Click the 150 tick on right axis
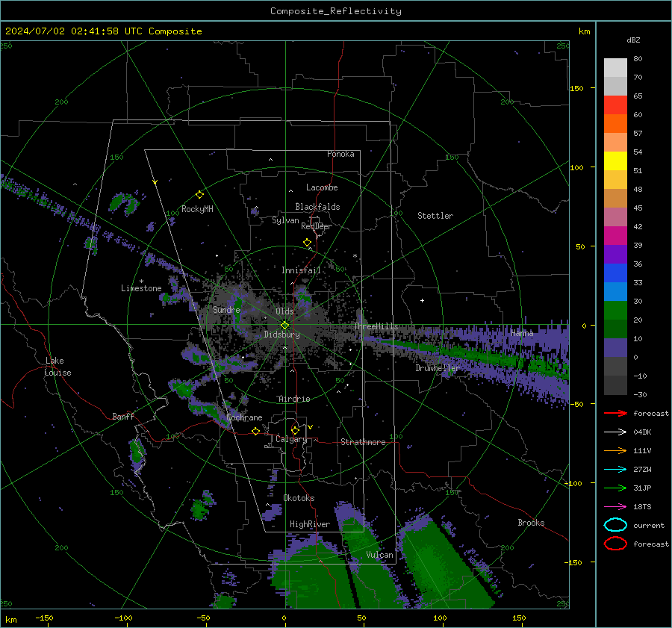 (576, 88)
